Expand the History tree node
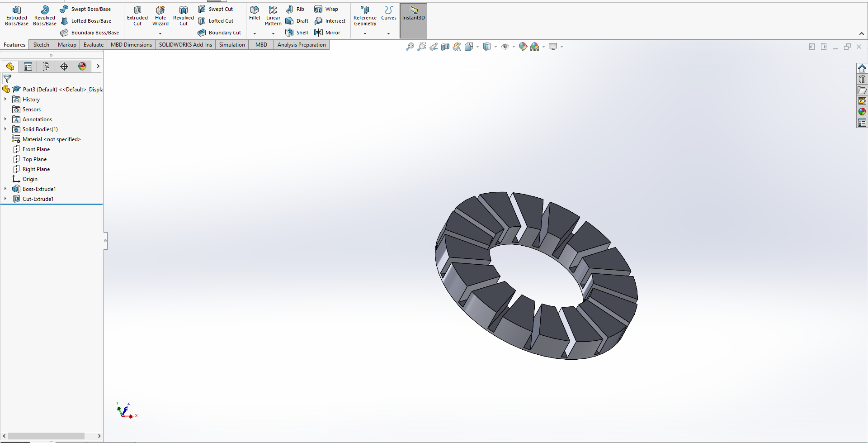868x443 pixels. coord(5,99)
